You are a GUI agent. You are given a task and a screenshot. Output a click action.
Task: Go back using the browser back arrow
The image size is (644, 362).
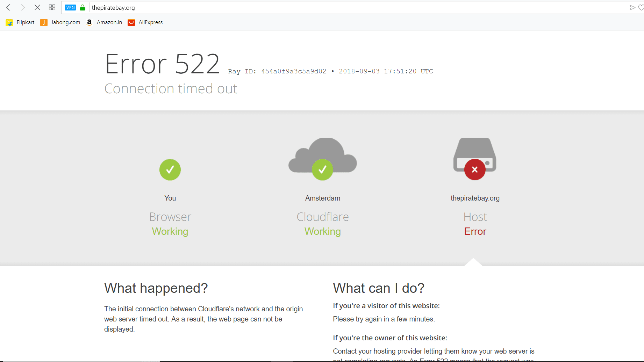(8, 7)
